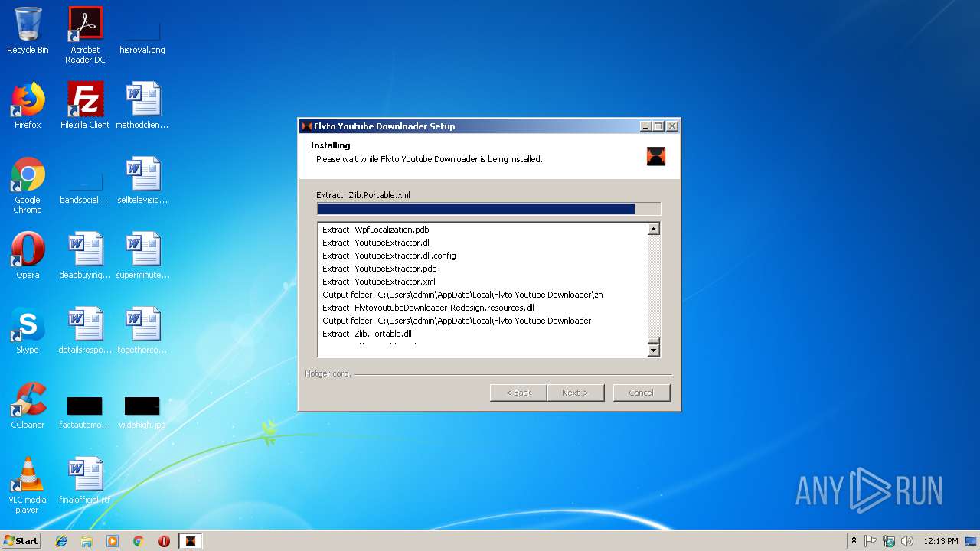This screenshot has height=551, width=980.
Task: Select 'Extract: YoutubeExtractor.dll' log line
Action: tap(376, 243)
